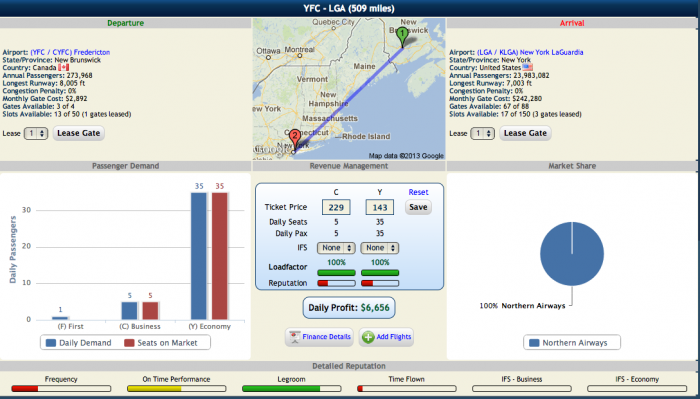Screen dimensions: 700x399
Task: Click the Business loadfactor green bar
Action: (336, 272)
